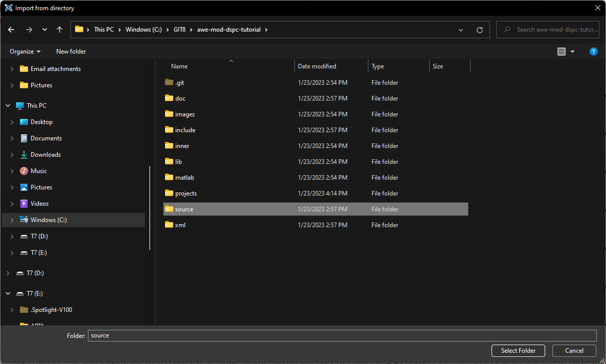This screenshot has height=364, width=606.
Task: Collapse the This PC tree node
Action: [x=8, y=106]
